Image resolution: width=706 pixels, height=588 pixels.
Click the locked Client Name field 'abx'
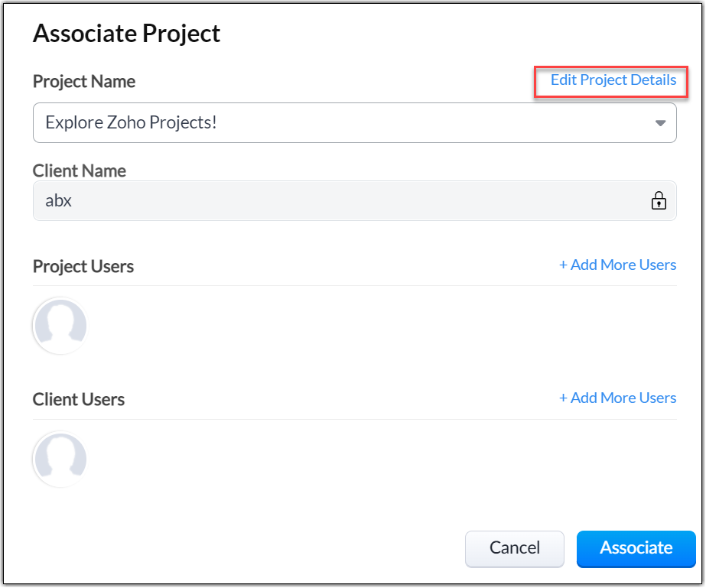click(x=337, y=201)
